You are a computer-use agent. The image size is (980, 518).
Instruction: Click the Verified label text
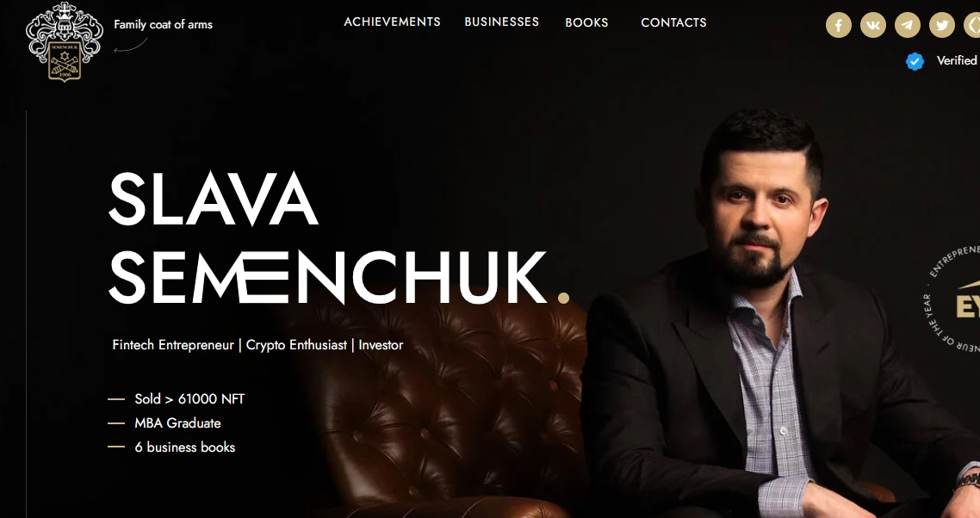pos(957,60)
